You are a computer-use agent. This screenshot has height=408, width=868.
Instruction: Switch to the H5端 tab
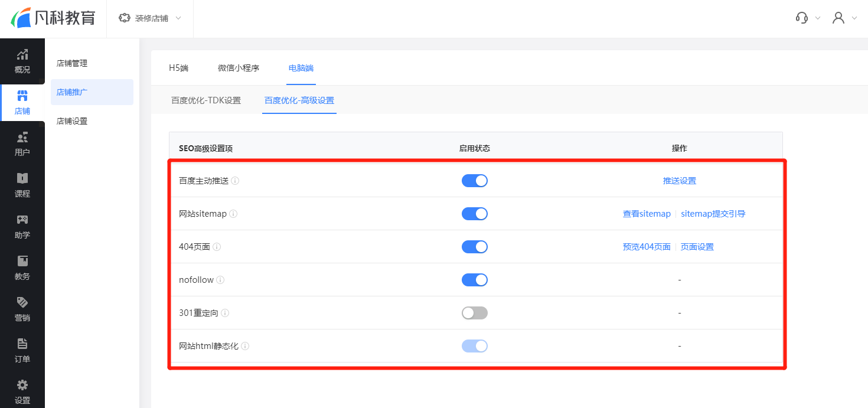click(178, 68)
